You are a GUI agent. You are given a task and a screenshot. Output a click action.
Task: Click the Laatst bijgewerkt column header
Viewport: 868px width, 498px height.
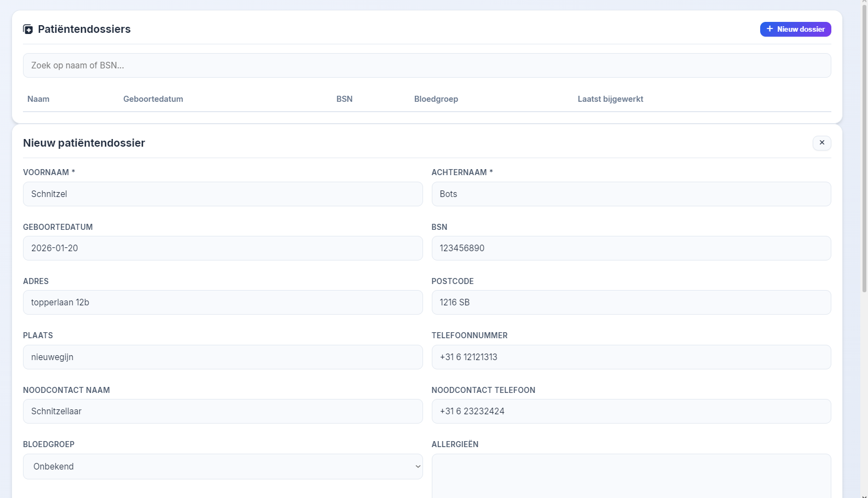click(x=610, y=99)
